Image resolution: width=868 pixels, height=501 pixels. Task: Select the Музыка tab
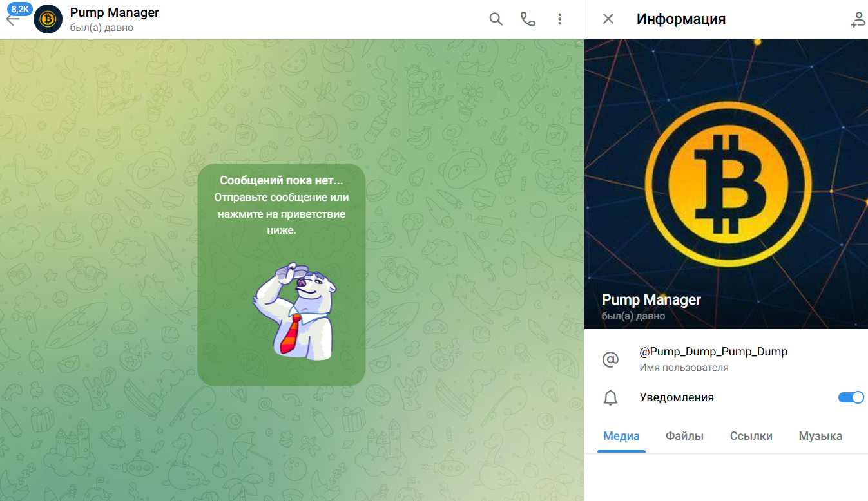[820, 436]
